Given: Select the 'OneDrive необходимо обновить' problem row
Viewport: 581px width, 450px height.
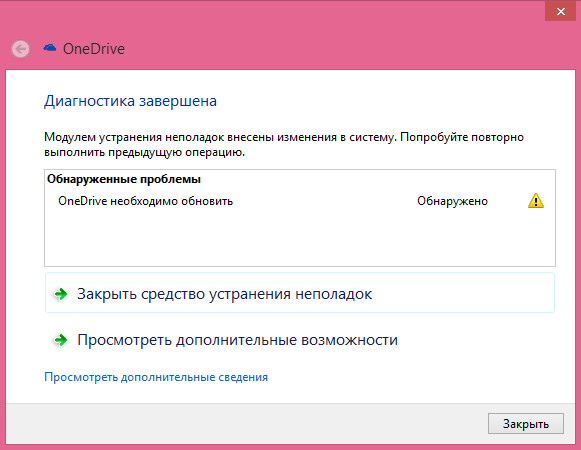Looking at the screenshot, I should click(300, 201).
